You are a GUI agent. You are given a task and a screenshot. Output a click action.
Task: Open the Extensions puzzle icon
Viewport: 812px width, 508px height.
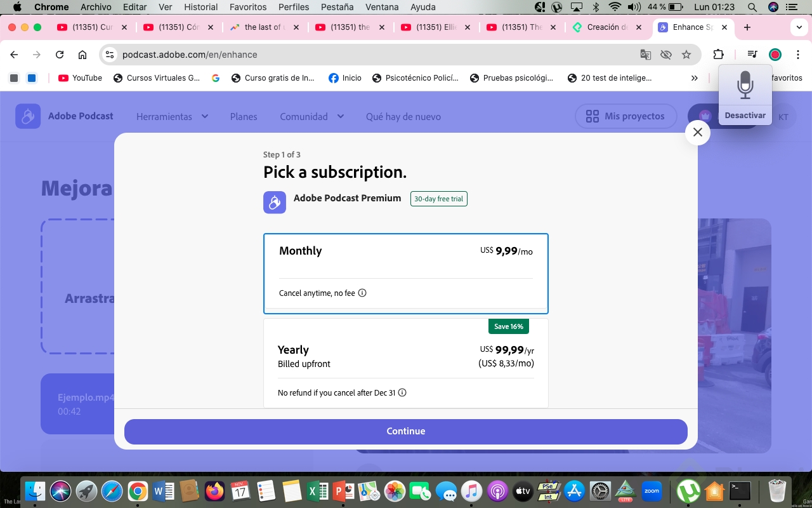[x=719, y=55]
